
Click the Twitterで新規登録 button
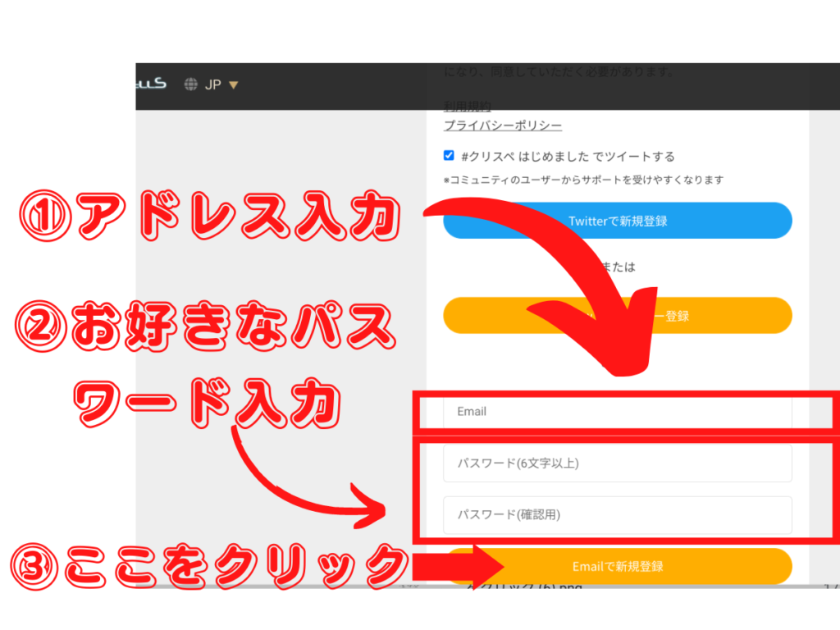(x=617, y=221)
